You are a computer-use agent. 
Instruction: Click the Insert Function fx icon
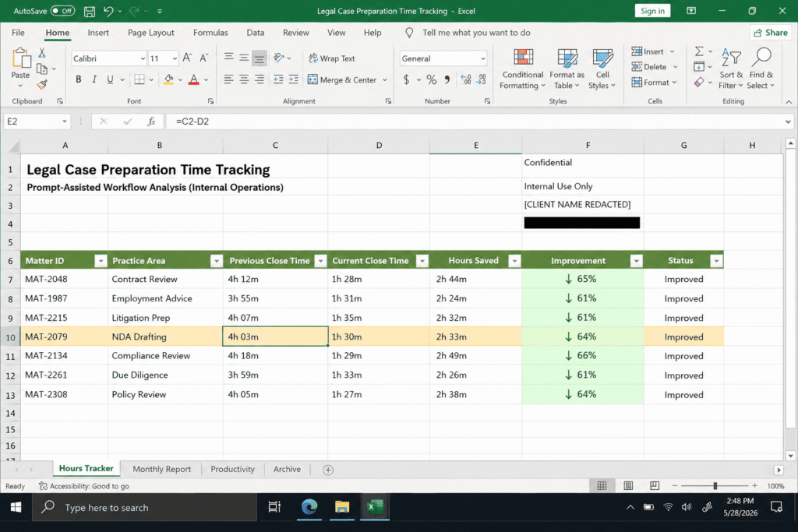pos(151,122)
